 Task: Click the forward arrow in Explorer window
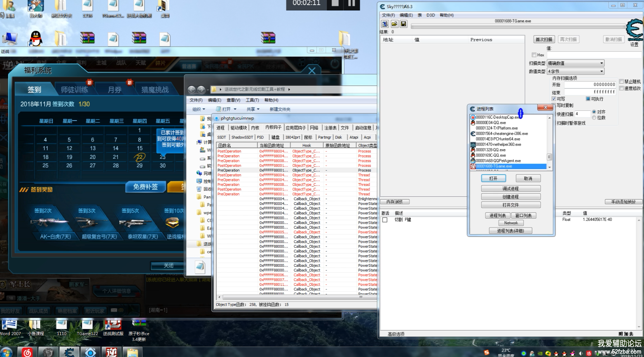[201, 89]
